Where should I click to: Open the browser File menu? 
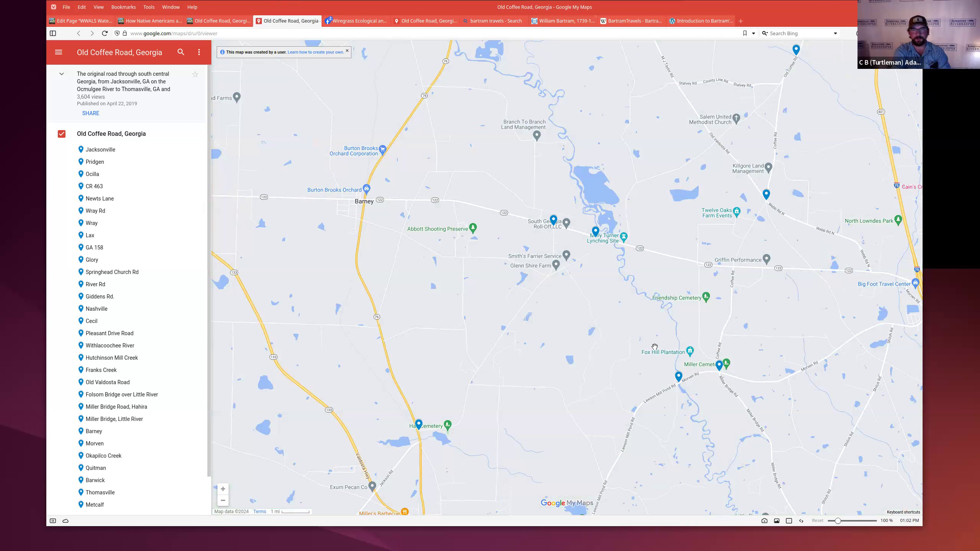click(66, 7)
